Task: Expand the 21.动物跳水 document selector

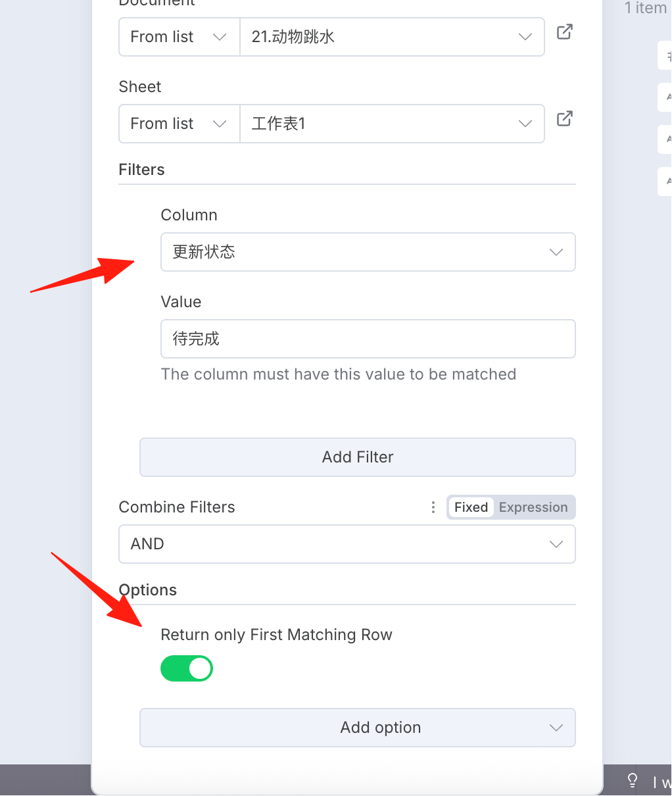Action: 392,37
